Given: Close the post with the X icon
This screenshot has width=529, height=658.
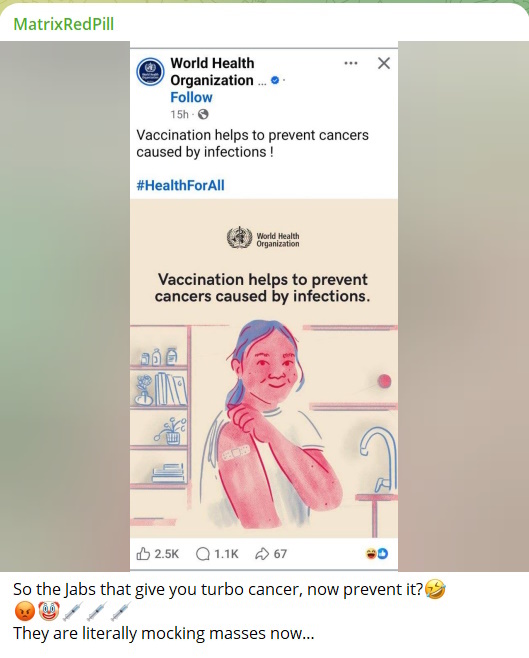Looking at the screenshot, I should click(384, 63).
